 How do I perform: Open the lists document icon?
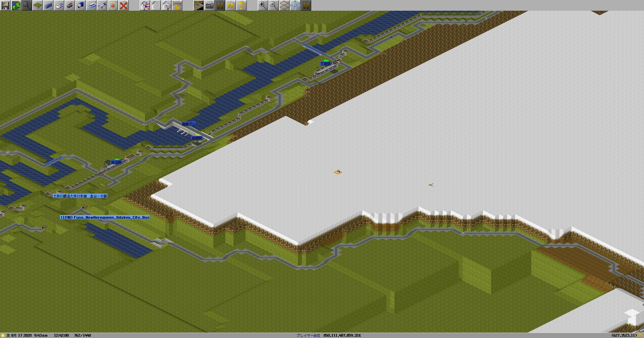coord(156,5)
